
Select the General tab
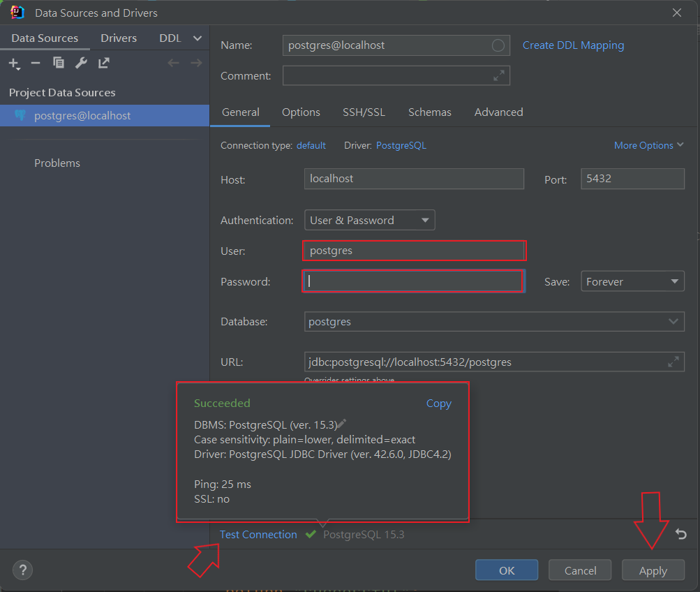click(241, 112)
